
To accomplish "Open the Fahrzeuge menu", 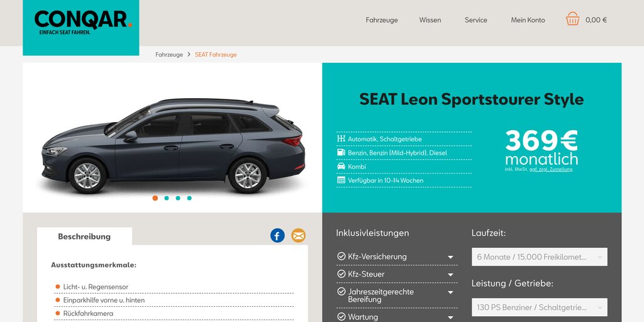I will (x=382, y=20).
